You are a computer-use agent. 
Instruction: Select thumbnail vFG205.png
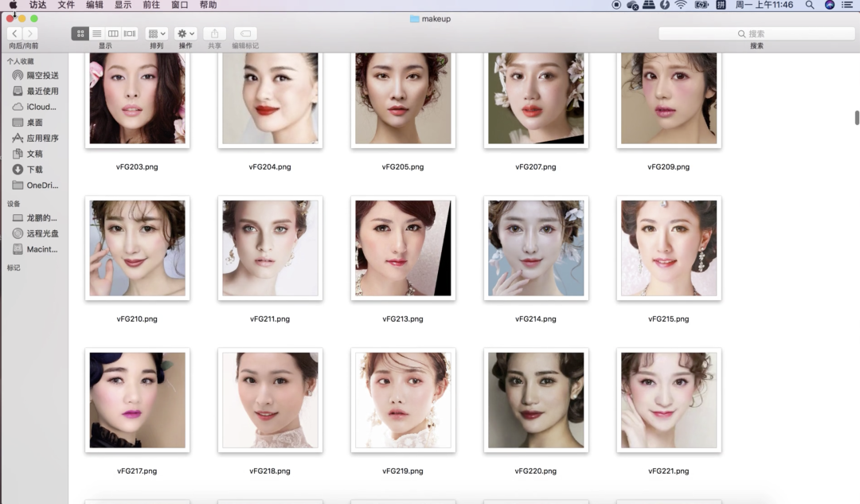pos(403,99)
